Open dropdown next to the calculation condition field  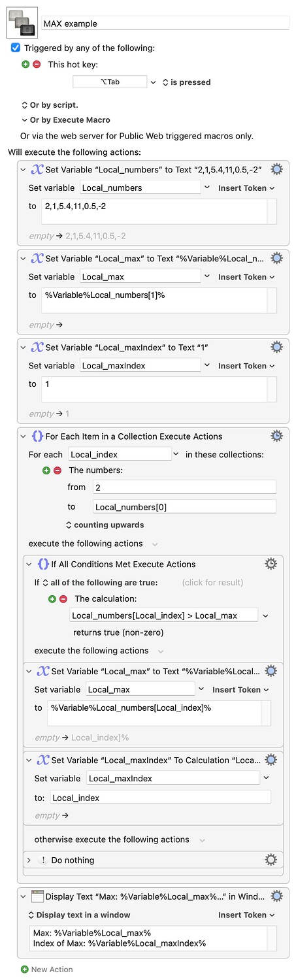[x=265, y=615]
